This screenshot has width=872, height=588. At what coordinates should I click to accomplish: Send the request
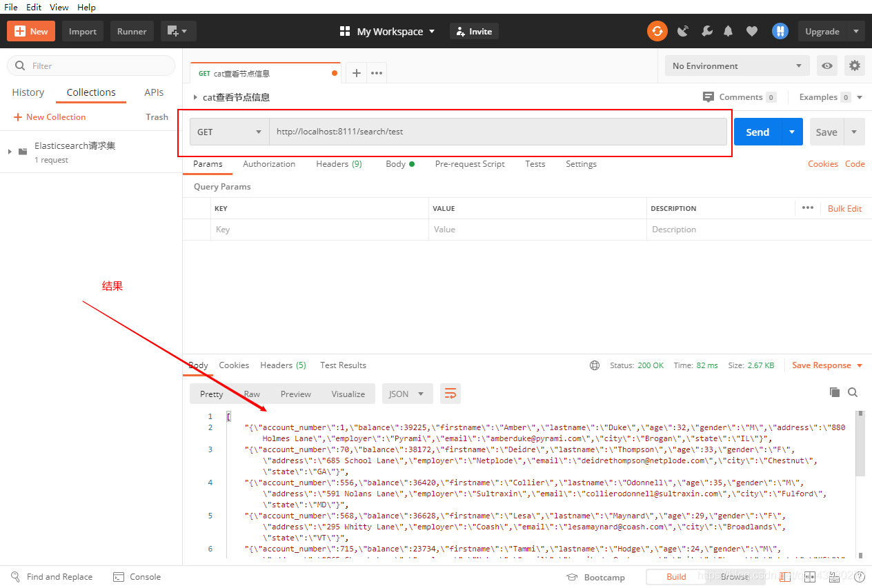(757, 132)
